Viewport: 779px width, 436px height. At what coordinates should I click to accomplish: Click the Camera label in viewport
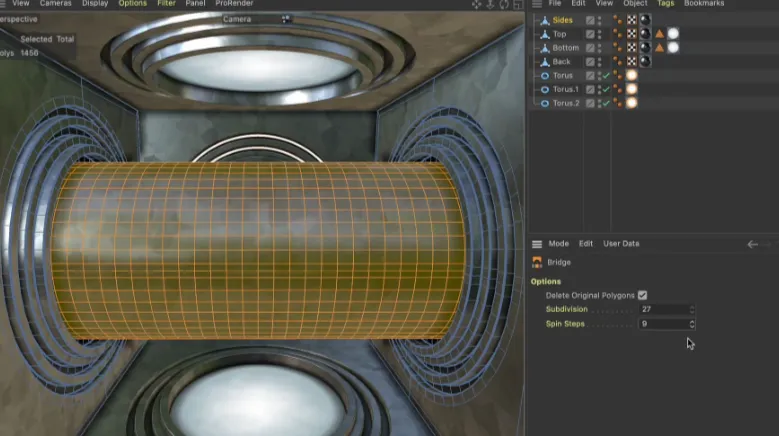tap(238, 19)
